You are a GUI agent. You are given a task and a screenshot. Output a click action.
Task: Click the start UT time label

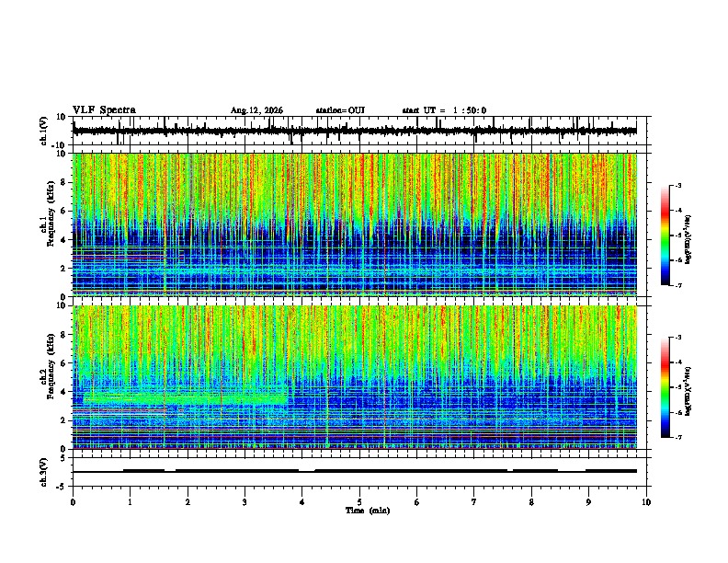pyautogui.click(x=444, y=110)
